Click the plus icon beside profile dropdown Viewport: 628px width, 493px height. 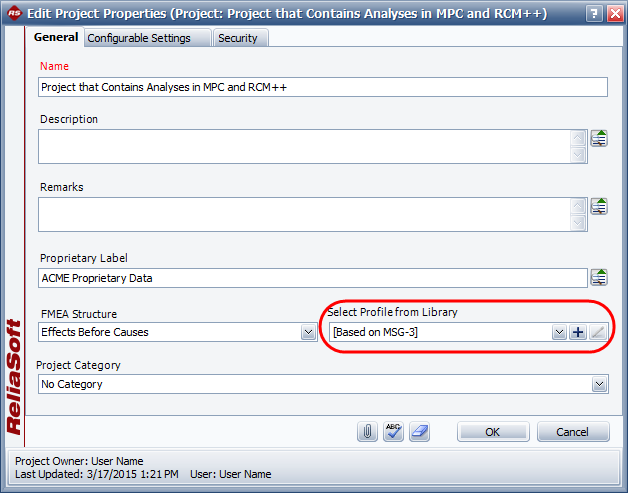[x=578, y=332]
